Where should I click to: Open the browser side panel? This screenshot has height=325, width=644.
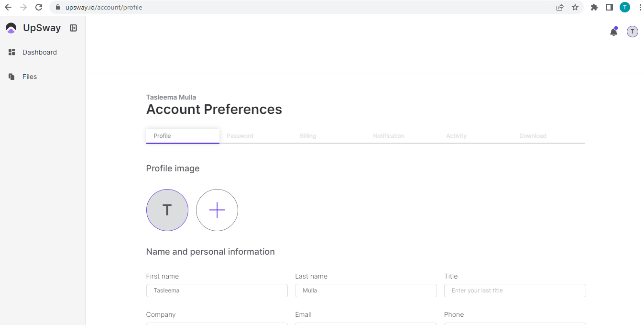[x=609, y=7]
